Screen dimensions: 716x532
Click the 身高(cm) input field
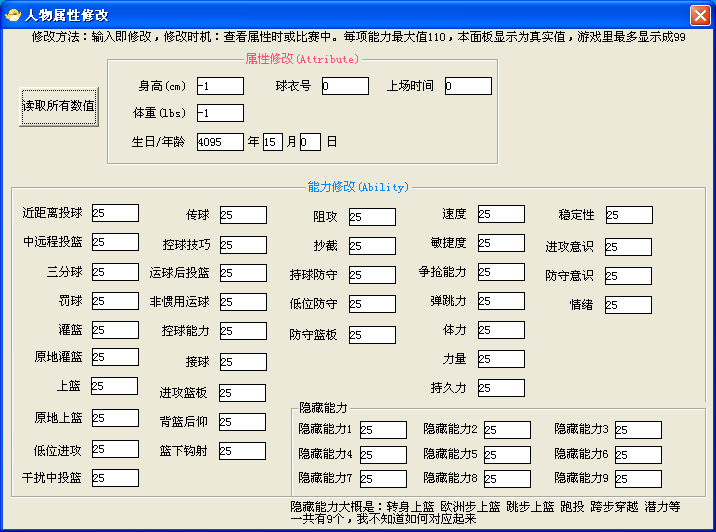tap(220, 86)
